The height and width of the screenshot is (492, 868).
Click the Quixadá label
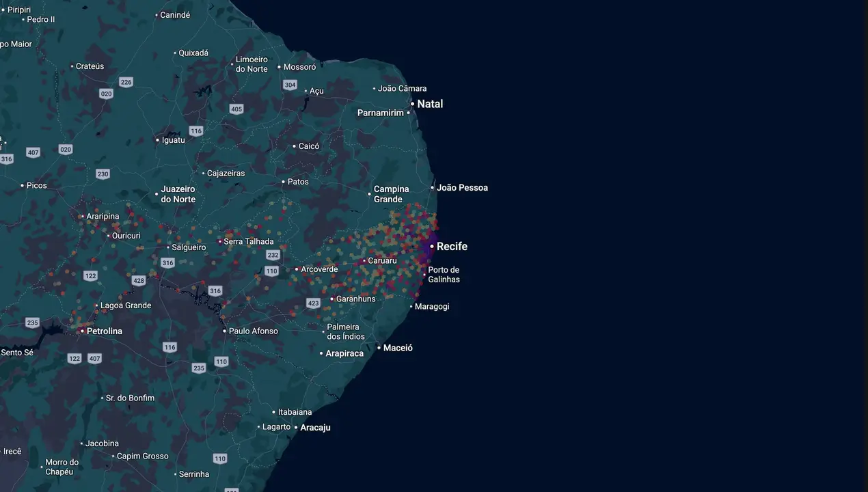pyautogui.click(x=193, y=53)
